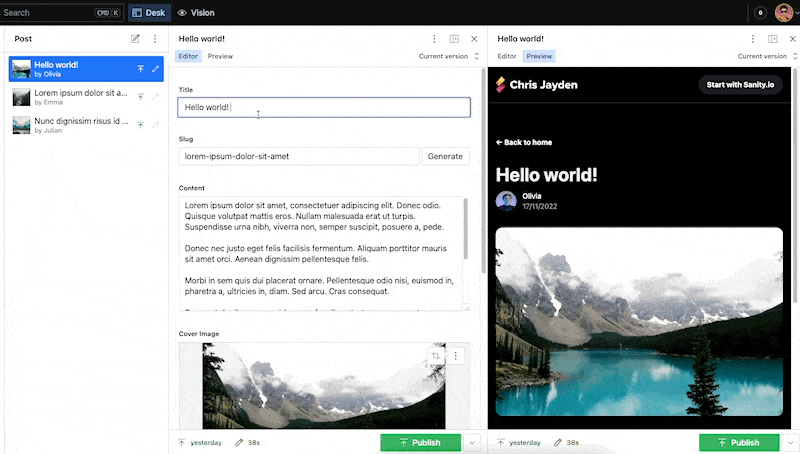
Task: Select the Lorem ipsum post by Emma
Action: 78,96
